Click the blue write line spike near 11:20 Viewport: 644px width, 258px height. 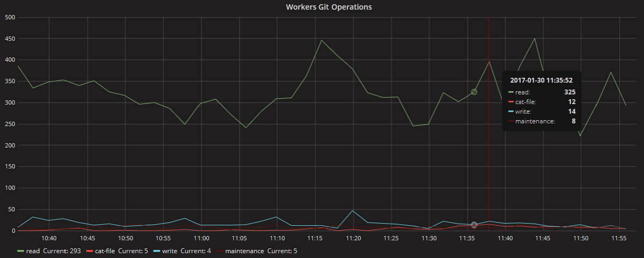[x=352, y=211]
